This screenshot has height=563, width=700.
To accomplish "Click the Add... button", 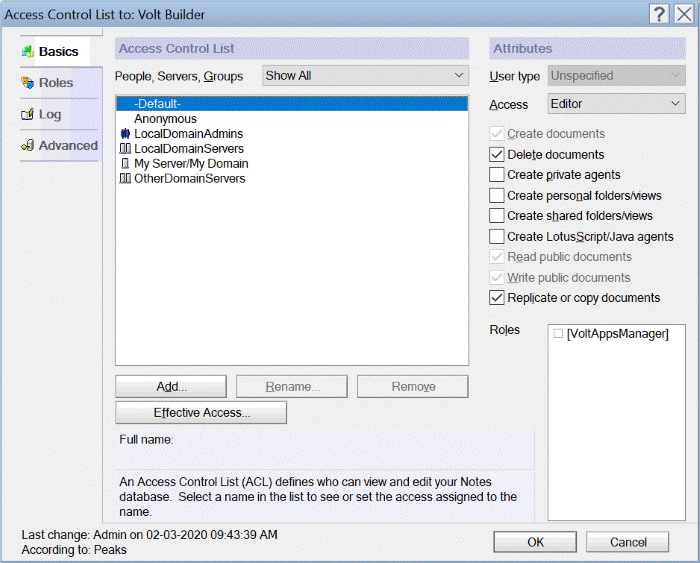I will (171, 386).
